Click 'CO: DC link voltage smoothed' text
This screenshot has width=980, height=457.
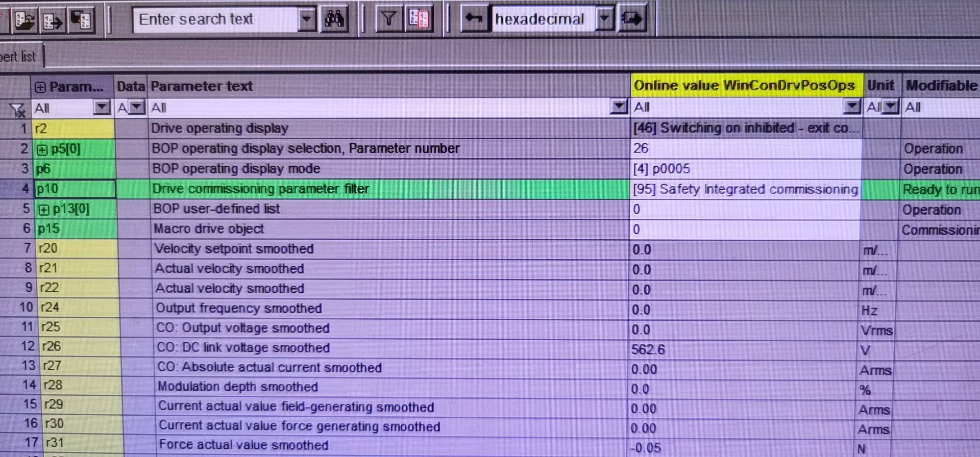[x=243, y=347]
